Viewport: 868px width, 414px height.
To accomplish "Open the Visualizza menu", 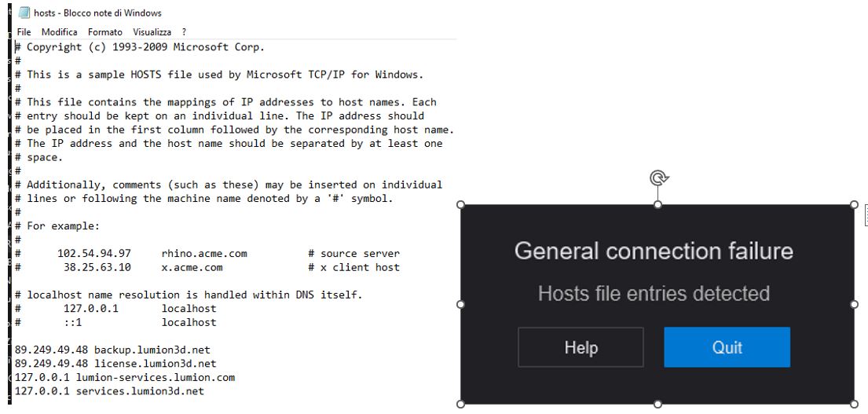I will pyautogui.click(x=152, y=32).
